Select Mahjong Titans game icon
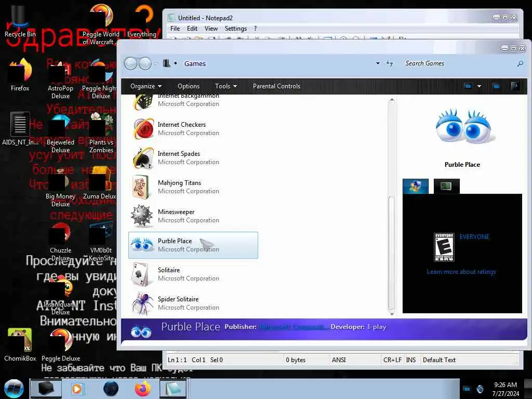This screenshot has width=532, height=399. (x=141, y=187)
